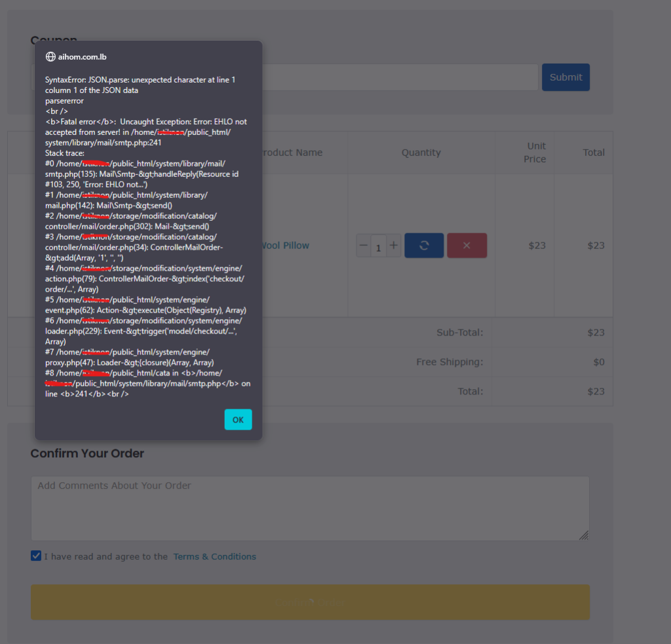Click the order comments textarea
The width and height of the screenshot is (671, 644).
(310, 508)
